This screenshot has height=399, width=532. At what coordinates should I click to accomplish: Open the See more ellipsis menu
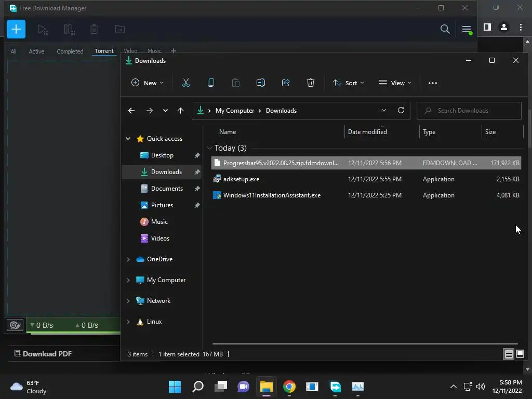[433, 83]
